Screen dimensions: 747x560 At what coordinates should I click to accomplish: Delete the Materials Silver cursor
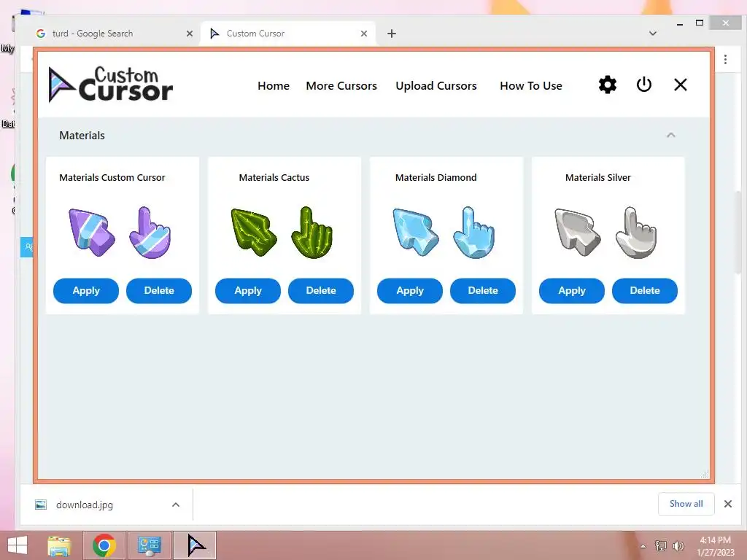[645, 290]
